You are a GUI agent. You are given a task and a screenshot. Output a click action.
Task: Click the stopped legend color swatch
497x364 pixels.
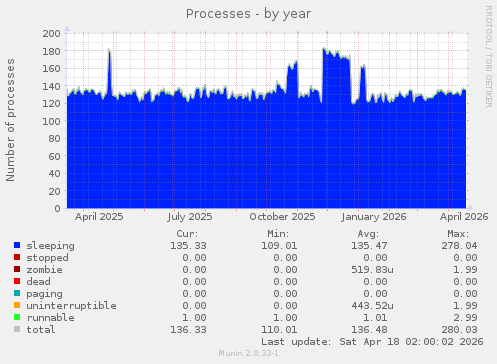click(17, 257)
